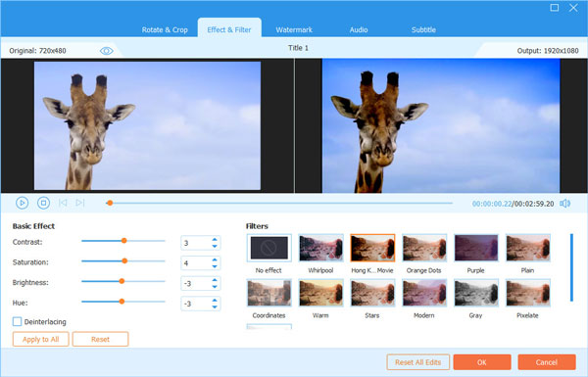The image size is (588, 377).
Task: Play the video preview
Action: (23, 203)
